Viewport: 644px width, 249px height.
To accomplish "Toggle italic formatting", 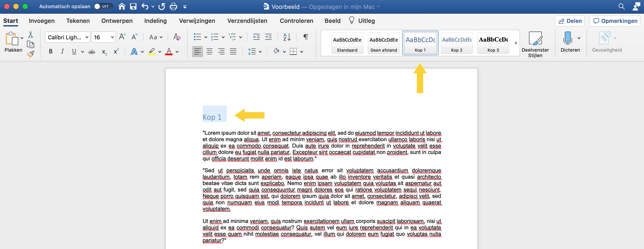I will 62,51.
